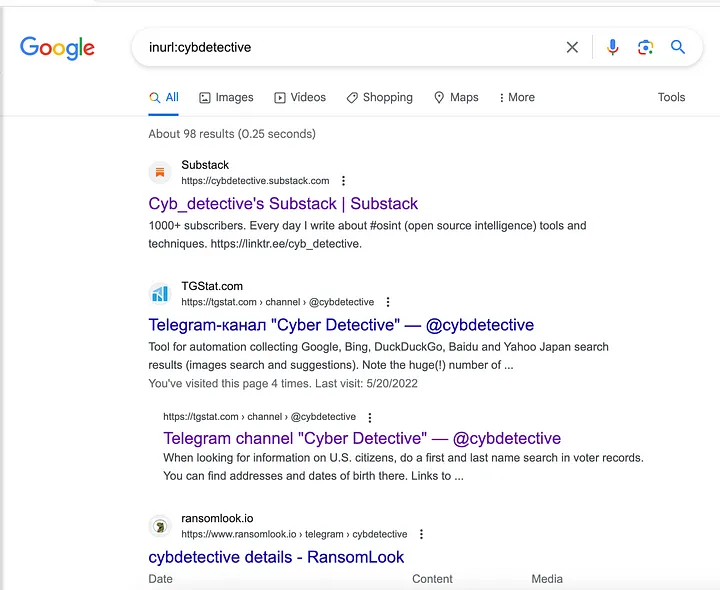
Task: Click the www.ransomlook.io telegram cybdetective URL
Action: tap(294, 534)
